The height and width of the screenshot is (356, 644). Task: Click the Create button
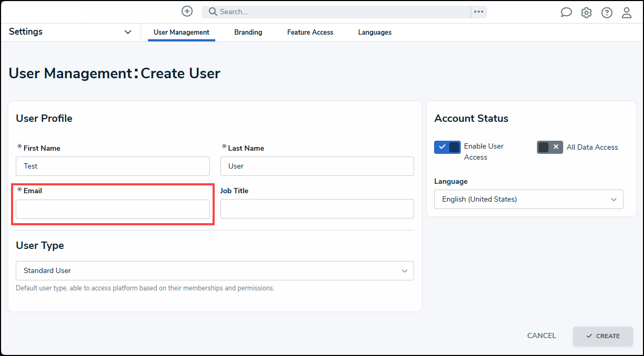point(603,336)
